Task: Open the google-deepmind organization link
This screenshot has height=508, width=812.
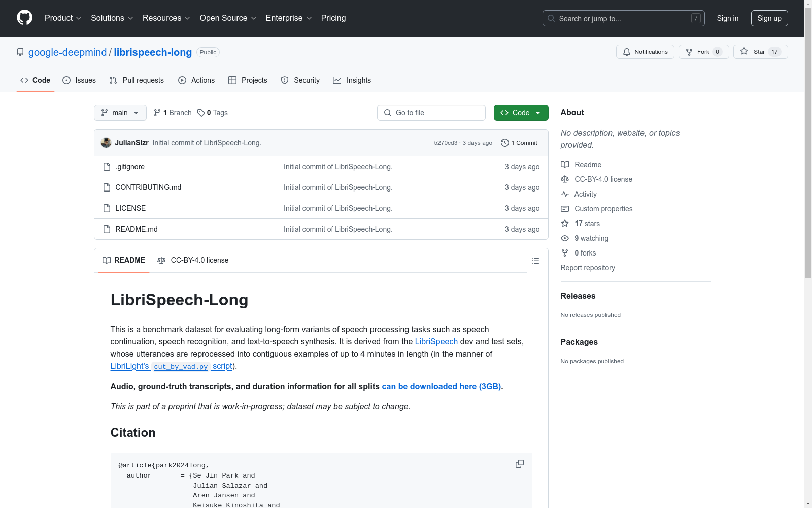Action: point(67,52)
